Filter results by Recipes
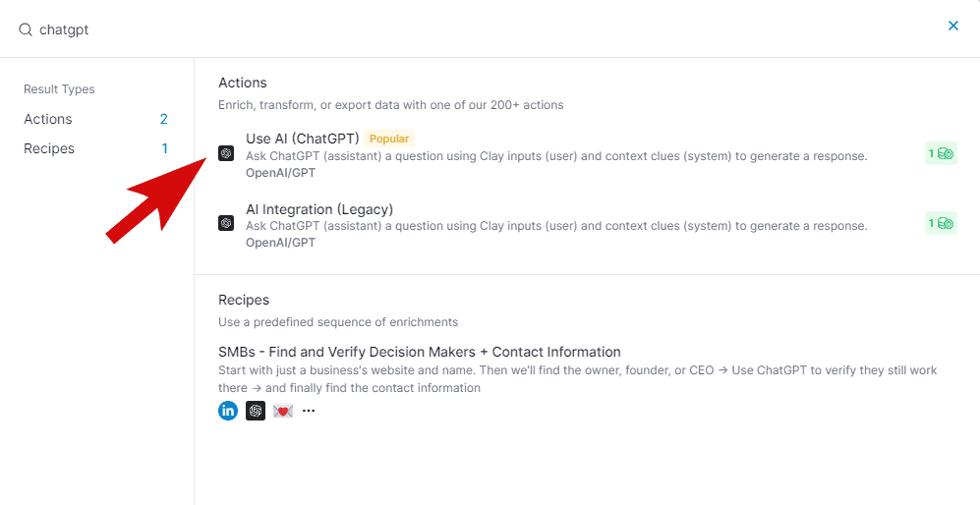The width and height of the screenshot is (980, 505). coord(49,148)
